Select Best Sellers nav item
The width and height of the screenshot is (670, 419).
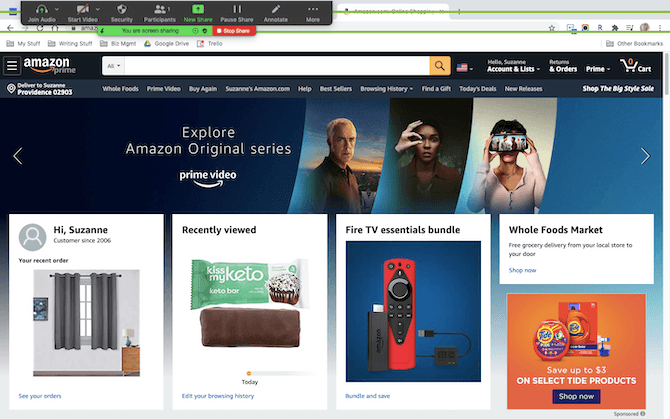point(336,89)
